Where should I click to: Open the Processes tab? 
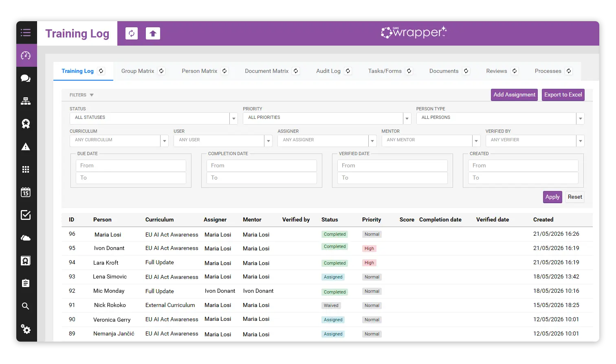[x=548, y=71]
